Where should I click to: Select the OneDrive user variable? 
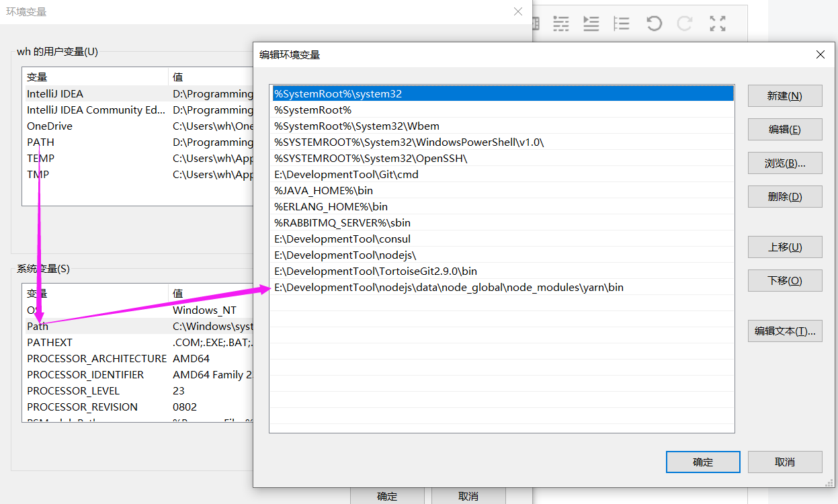point(138,126)
